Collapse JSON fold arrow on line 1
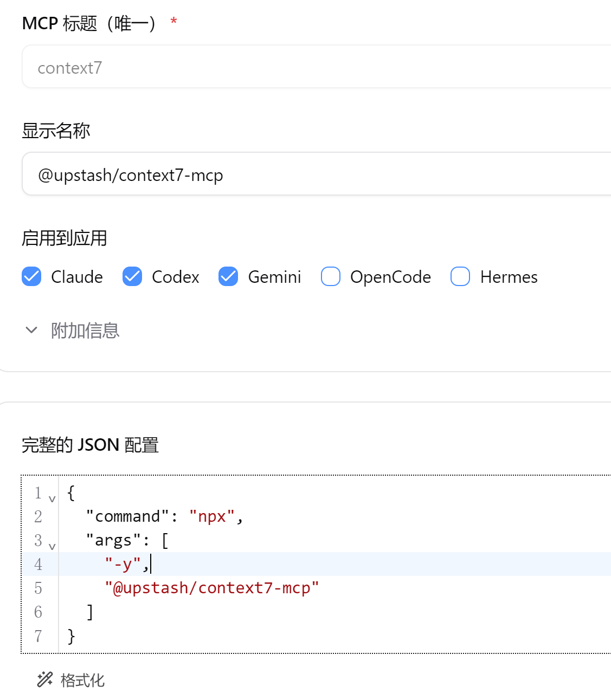The image size is (611, 700). (x=52, y=498)
